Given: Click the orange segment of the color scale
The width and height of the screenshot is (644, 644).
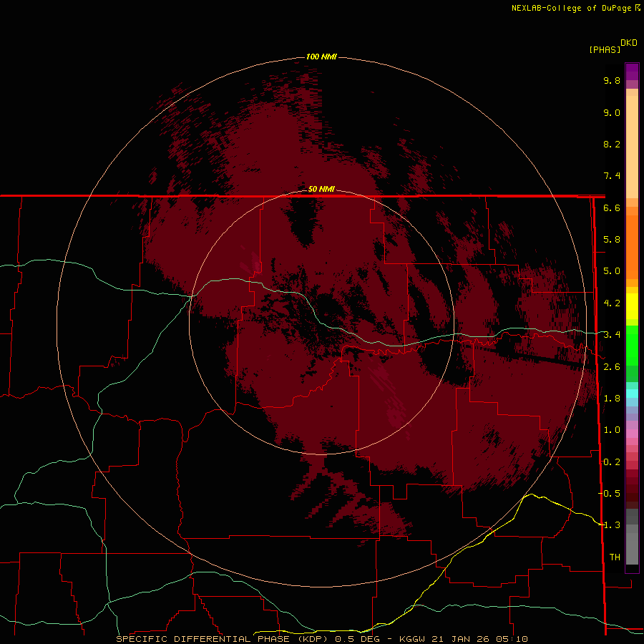Looking at the screenshot, I should coord(632,246).
